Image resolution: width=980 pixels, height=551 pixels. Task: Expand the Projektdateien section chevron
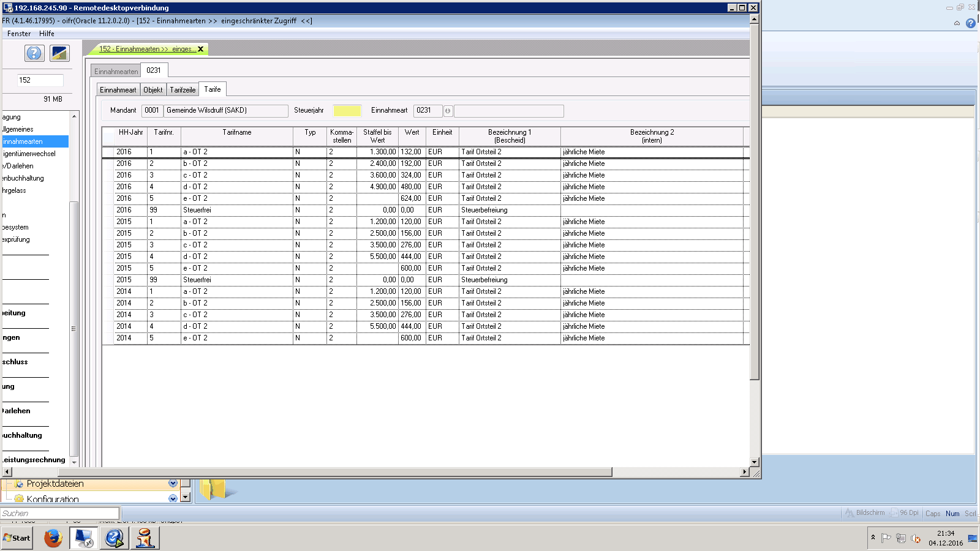point(173,484)
